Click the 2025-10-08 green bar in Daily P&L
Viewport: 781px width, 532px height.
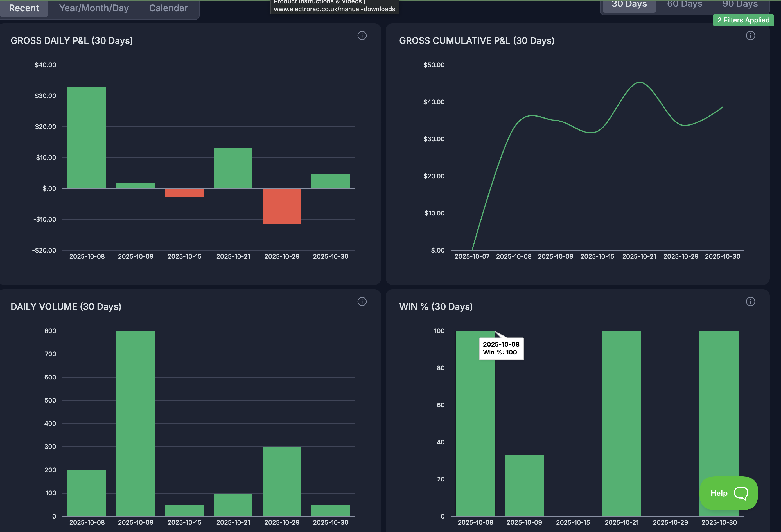tap(87, 137)
